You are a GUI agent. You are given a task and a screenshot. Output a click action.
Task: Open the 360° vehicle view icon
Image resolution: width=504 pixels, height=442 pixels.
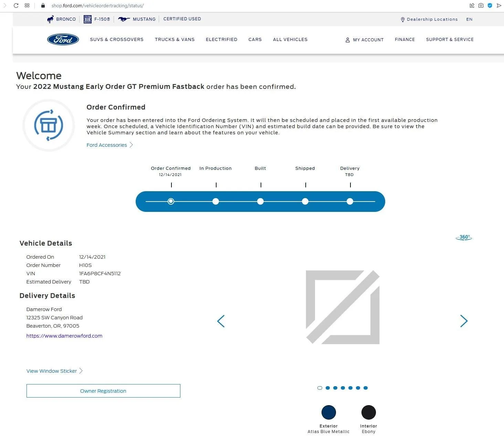coord(464,237)
